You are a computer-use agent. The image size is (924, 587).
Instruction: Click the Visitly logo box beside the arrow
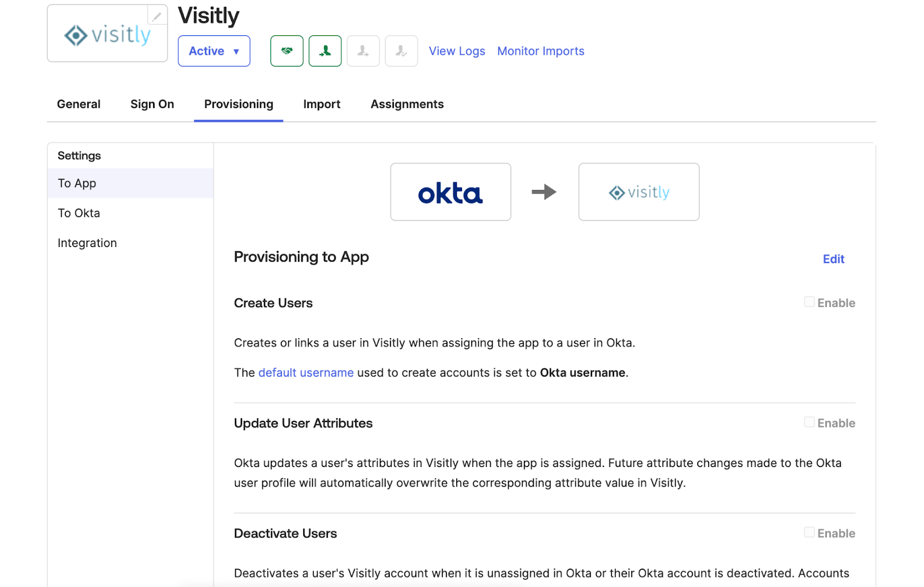639,192
